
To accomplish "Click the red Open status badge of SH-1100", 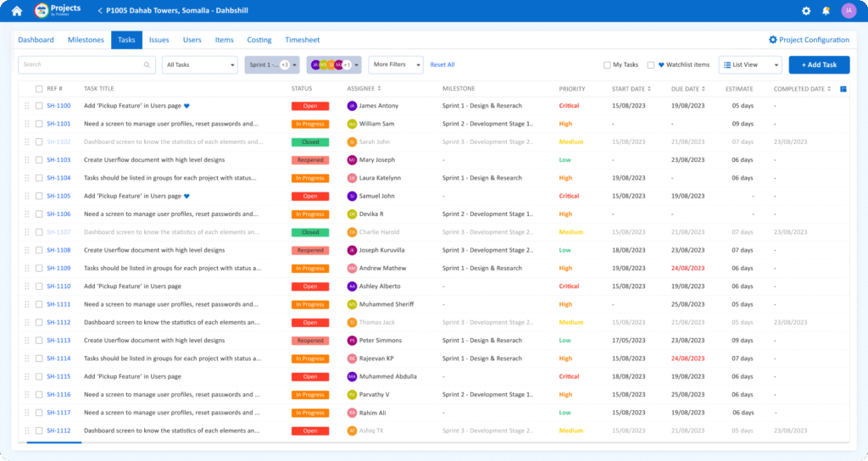I will tap(310, 106).
